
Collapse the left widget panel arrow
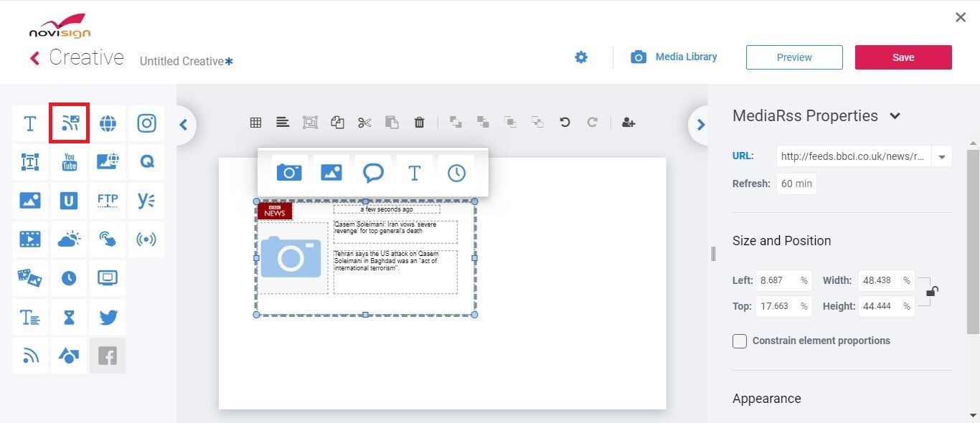tap(184, 125)
